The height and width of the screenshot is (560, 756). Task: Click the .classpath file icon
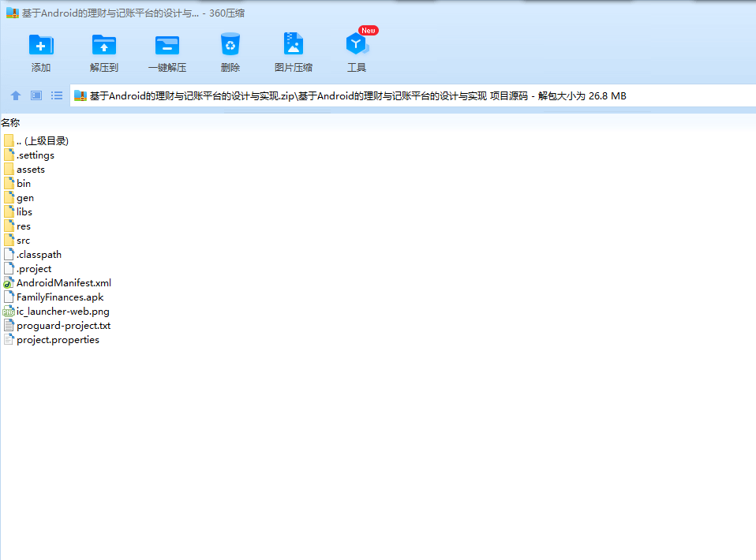pyautogui.click(x=9, y=255)
